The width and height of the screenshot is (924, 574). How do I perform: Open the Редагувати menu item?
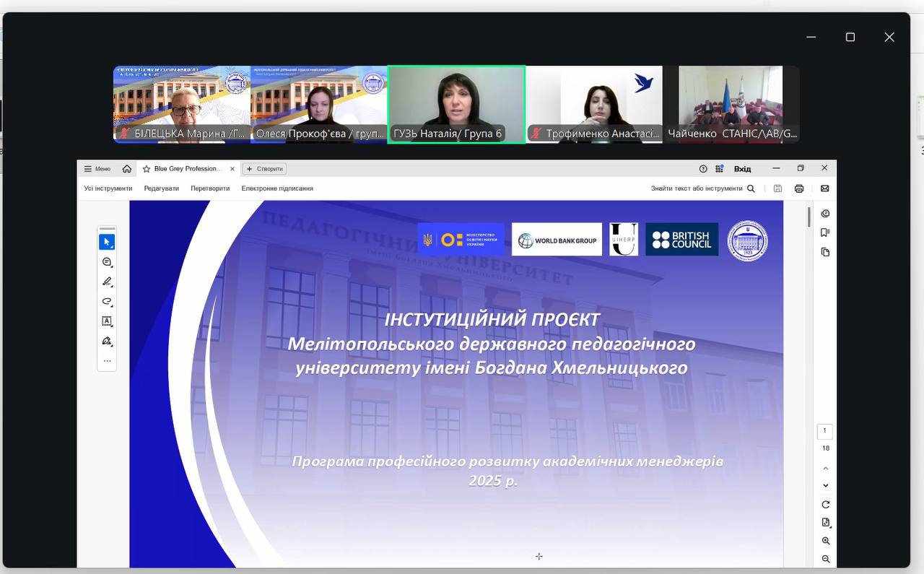[x=161, y=188]
